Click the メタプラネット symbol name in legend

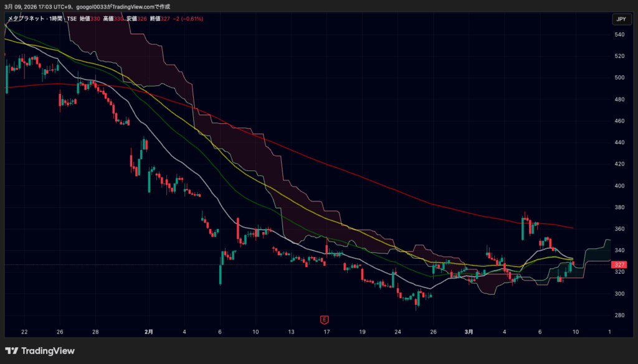tap(25, 19)
